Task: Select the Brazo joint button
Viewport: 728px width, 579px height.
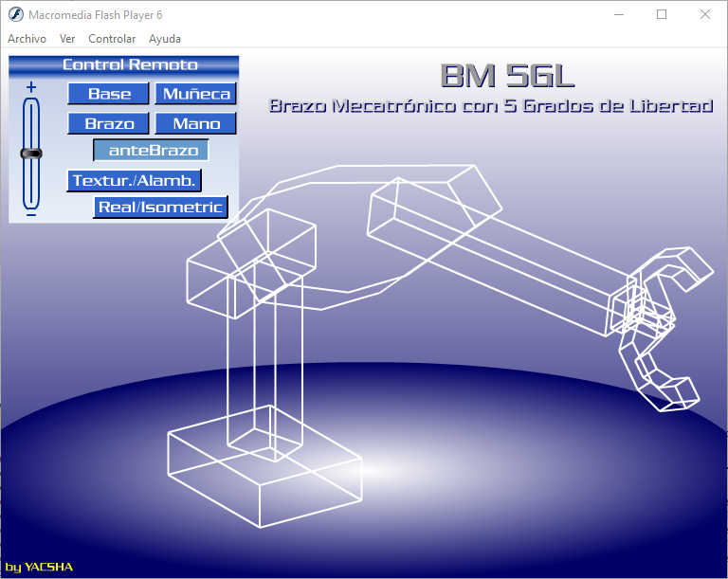Action: (x=108, y=123)
